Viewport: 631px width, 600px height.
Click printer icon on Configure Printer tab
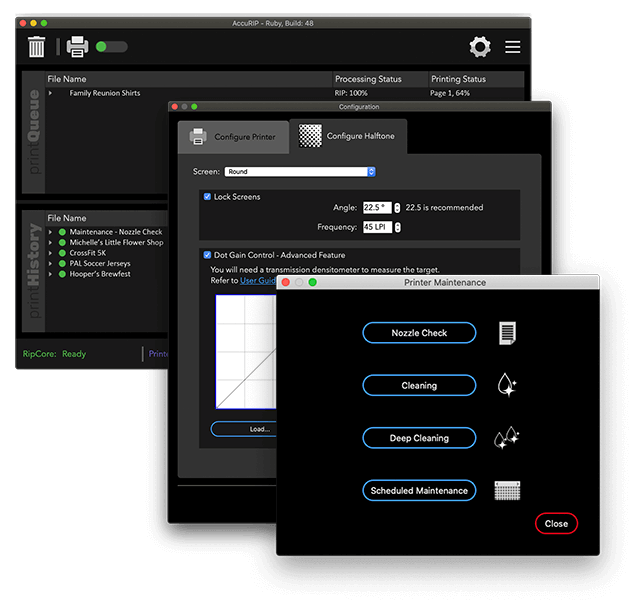click(198, 137)
